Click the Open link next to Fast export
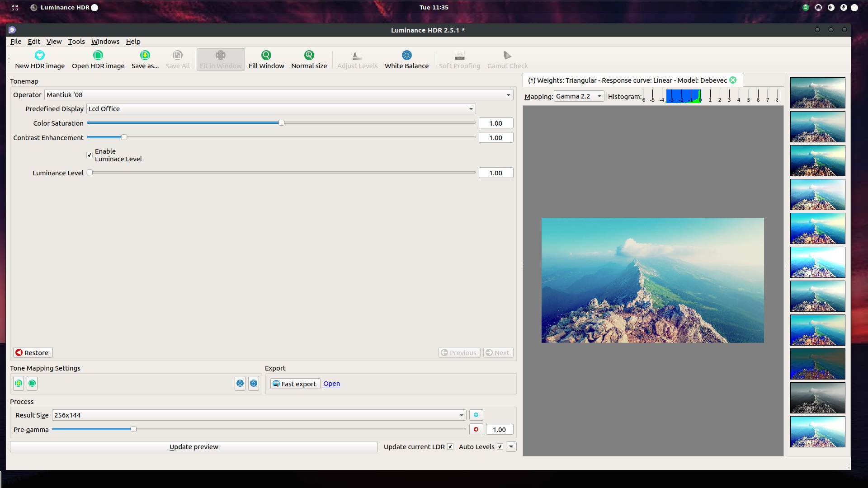 (x=331, y=383)
